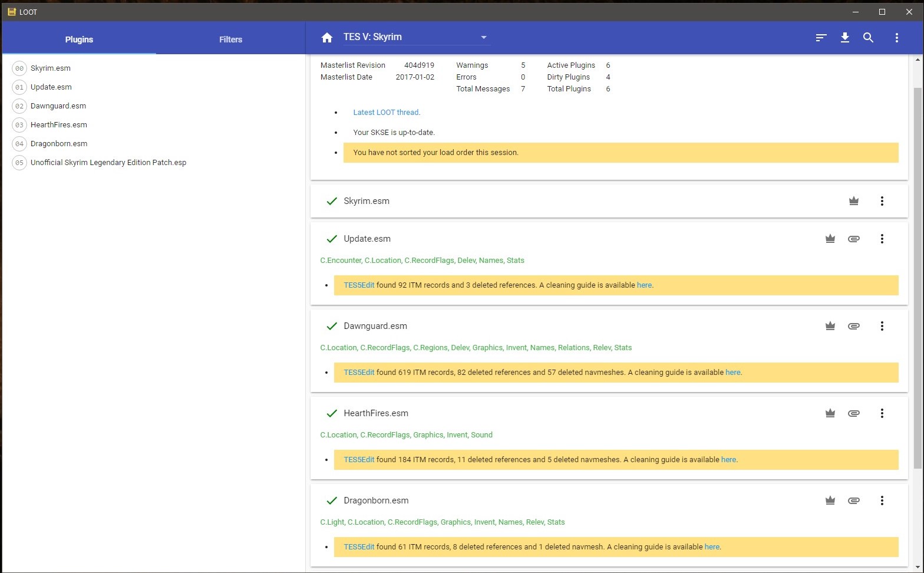Viewport: 924px width, 573px height.
Task: Click the 'You have not sorted your load order' warning
Action: click(621, 153)
